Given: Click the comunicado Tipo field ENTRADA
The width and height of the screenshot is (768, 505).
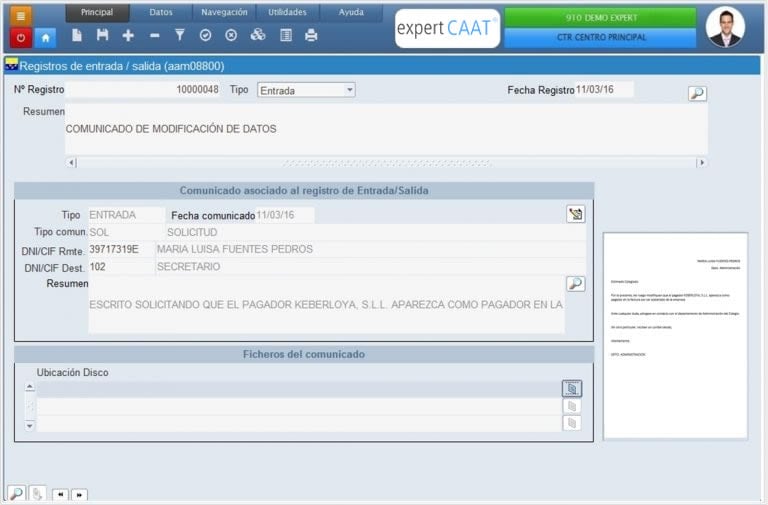Looking at the screenshot, I should pos(126,215).
